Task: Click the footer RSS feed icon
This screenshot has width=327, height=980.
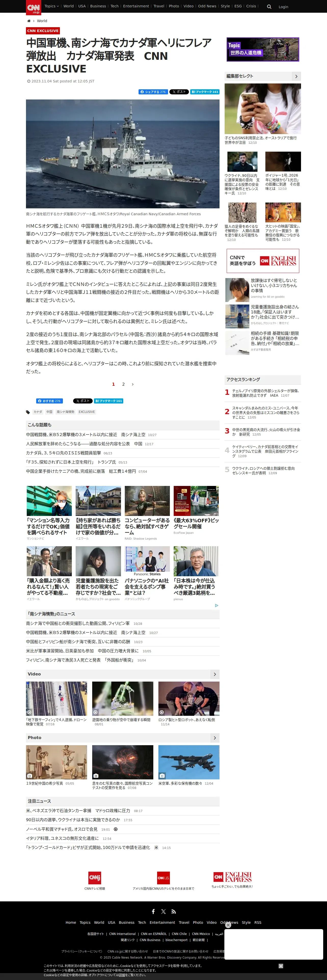Action: [174, 912]
